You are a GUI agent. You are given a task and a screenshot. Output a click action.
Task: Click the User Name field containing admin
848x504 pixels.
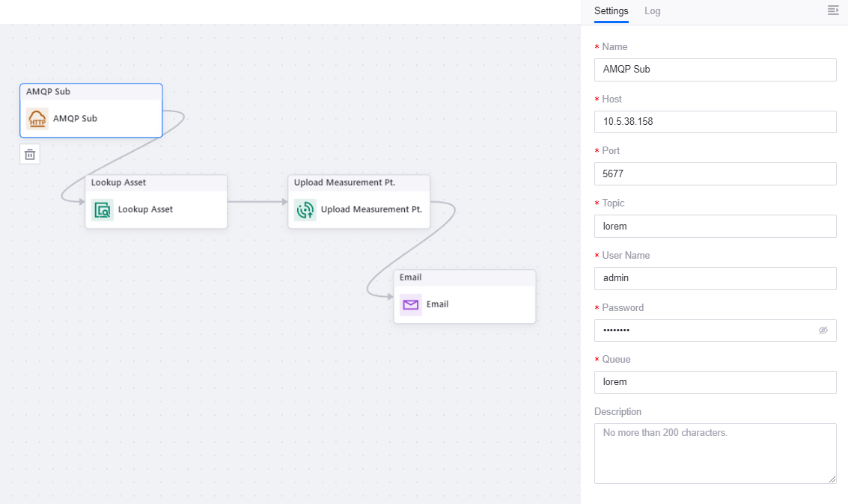point(715,278)
